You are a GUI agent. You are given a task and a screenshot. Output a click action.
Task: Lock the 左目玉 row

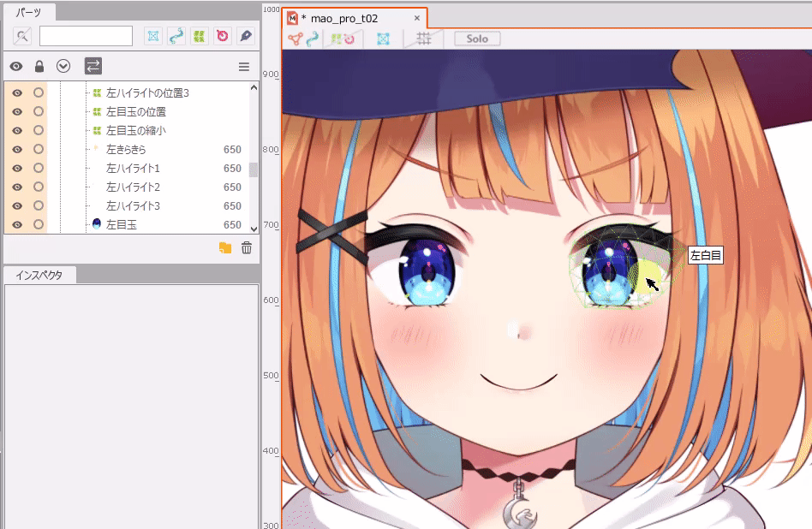[x=39, y=224]
